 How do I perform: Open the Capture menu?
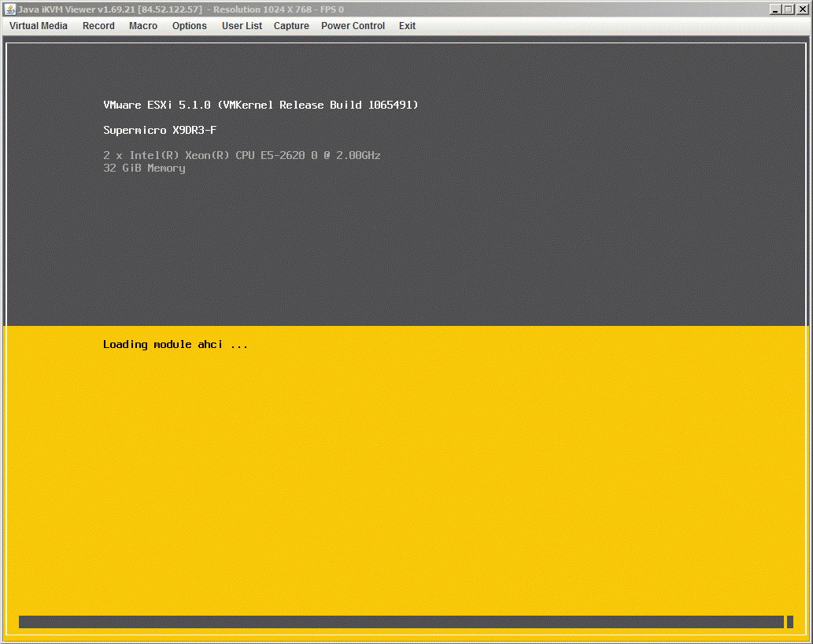[x=291, y=26]
